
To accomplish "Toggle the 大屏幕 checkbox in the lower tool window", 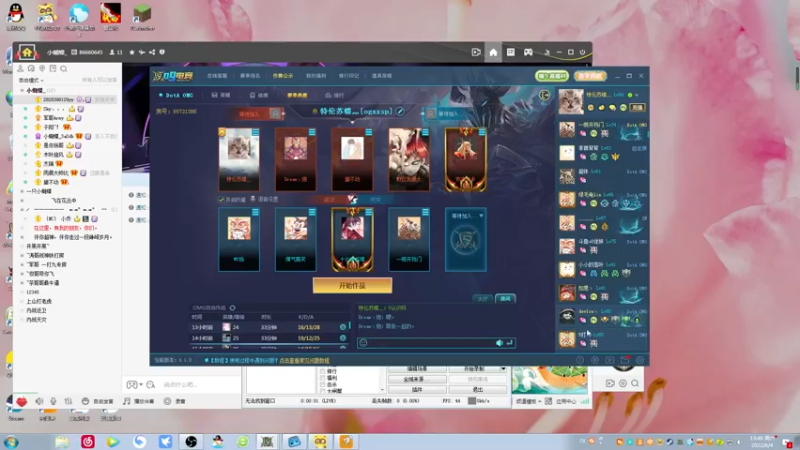I will (x=322, y=391).
